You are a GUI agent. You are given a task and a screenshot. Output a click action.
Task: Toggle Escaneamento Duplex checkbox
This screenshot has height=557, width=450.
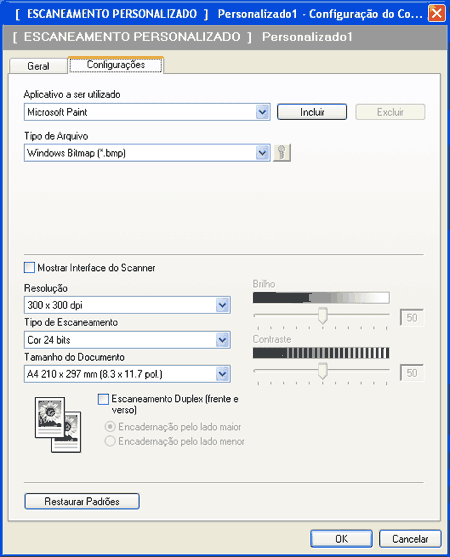(103, 399)
